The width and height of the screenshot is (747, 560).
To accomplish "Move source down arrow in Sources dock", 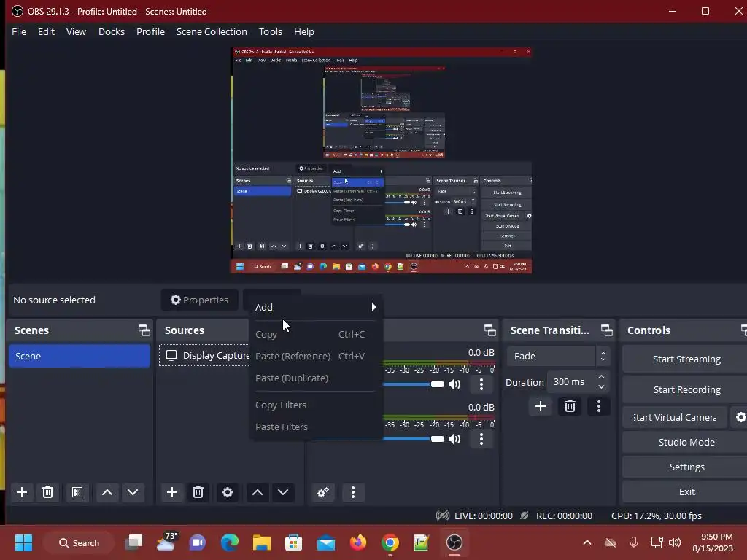I will tap(283, 492).
